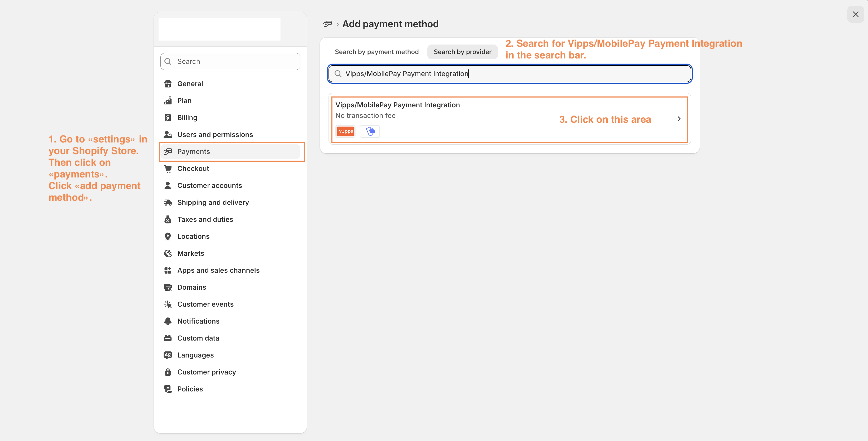The image size is (868, 441).
Task: Switch to Search by payment method tab
Action: 376,52
